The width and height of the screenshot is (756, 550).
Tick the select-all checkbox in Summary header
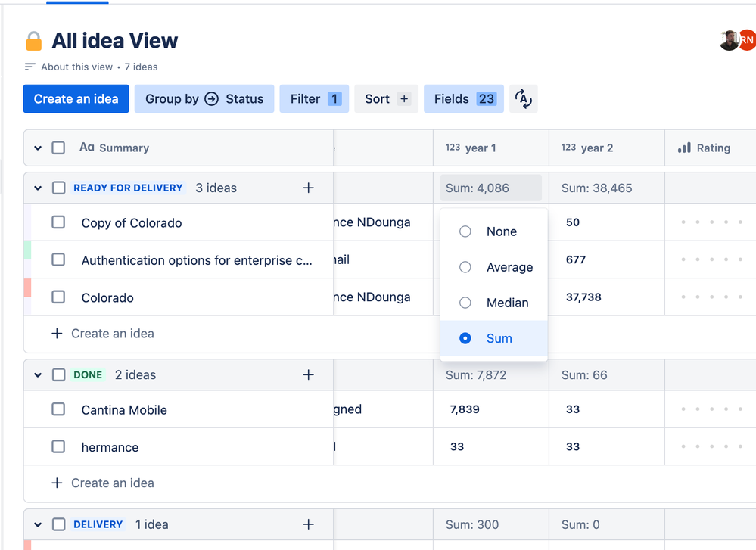(58, 148)
